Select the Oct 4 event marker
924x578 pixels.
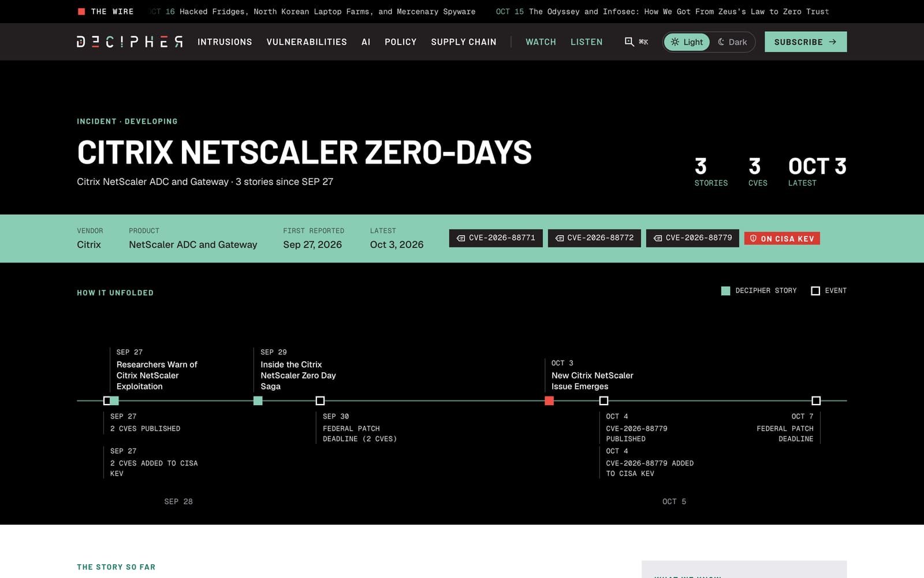pos(604,401)
